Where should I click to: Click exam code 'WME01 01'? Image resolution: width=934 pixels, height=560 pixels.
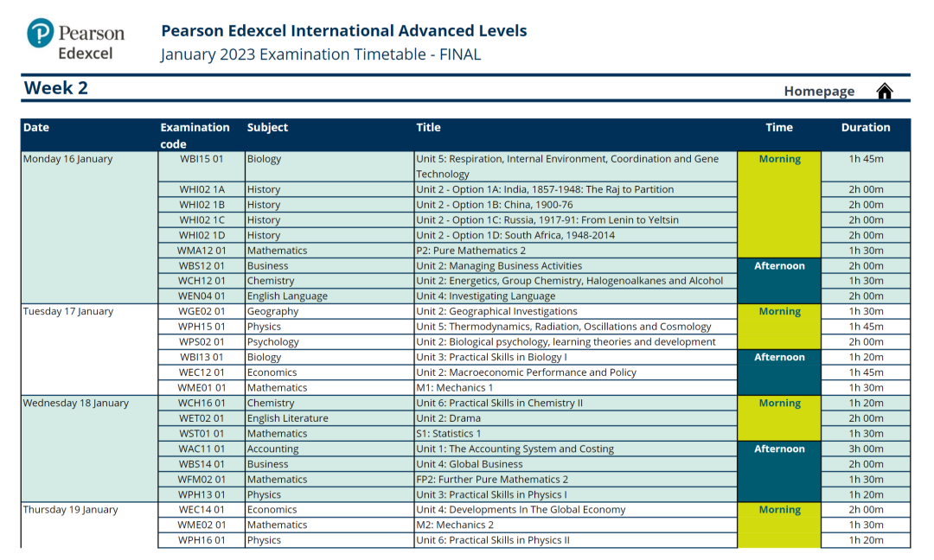[x=202, y=388]
